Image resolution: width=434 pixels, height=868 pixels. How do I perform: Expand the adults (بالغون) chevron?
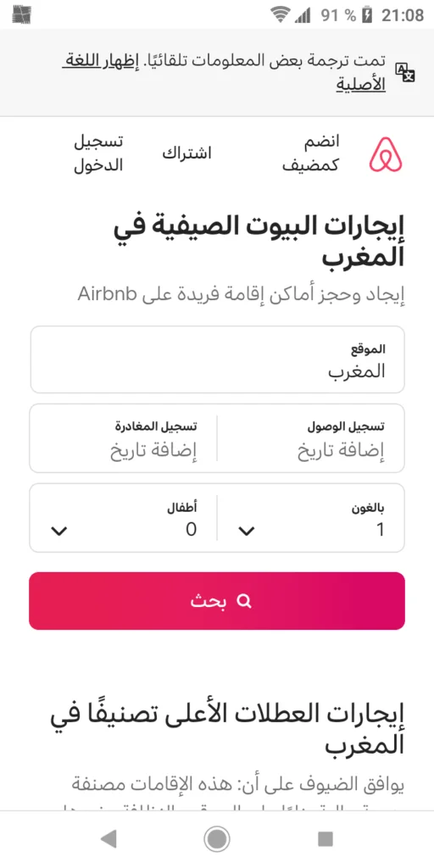(247, 531)
